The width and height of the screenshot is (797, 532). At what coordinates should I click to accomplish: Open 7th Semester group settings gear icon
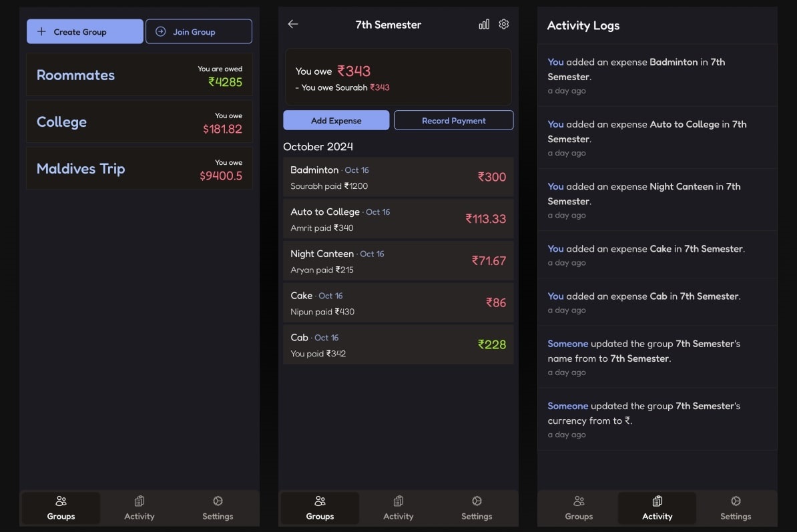[504, 24]
